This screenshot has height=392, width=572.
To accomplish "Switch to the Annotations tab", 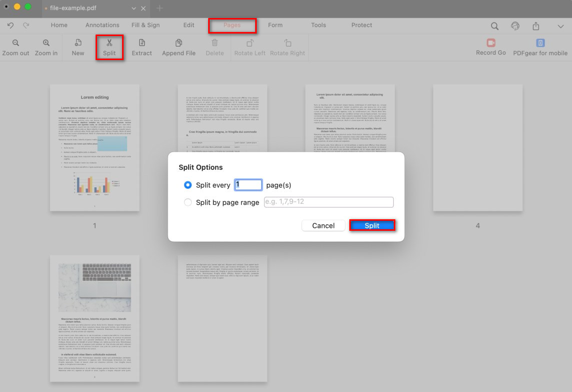I will tap(102, 25).
